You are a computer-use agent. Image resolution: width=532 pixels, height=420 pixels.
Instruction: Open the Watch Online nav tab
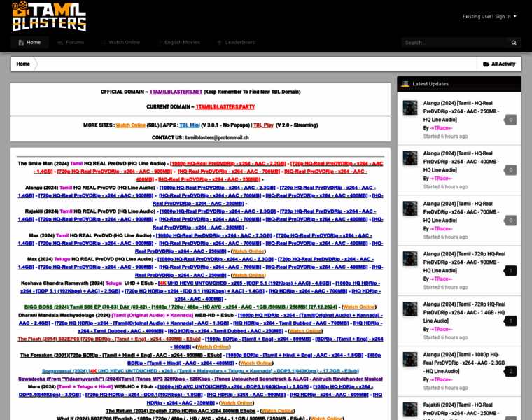120,43
